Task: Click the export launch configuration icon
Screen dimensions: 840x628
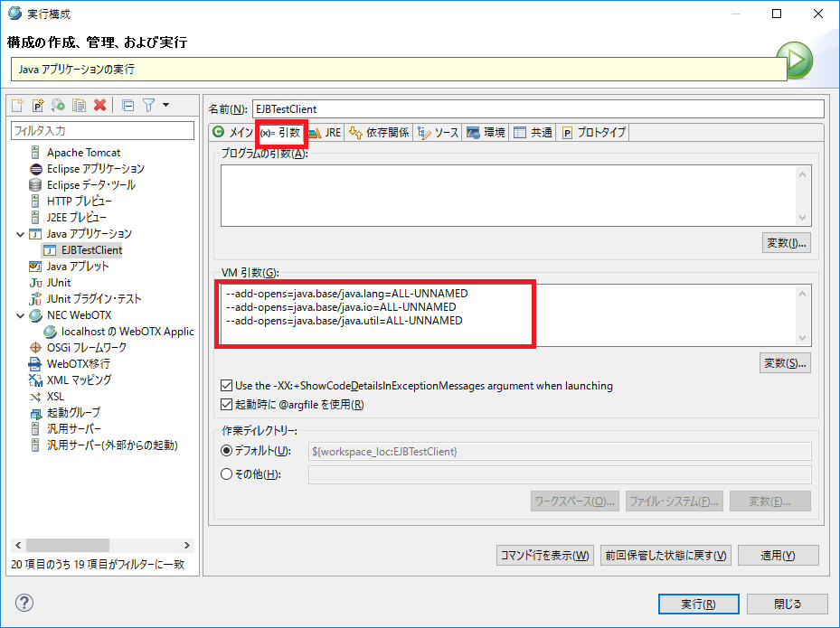Action: click(58, 106)
